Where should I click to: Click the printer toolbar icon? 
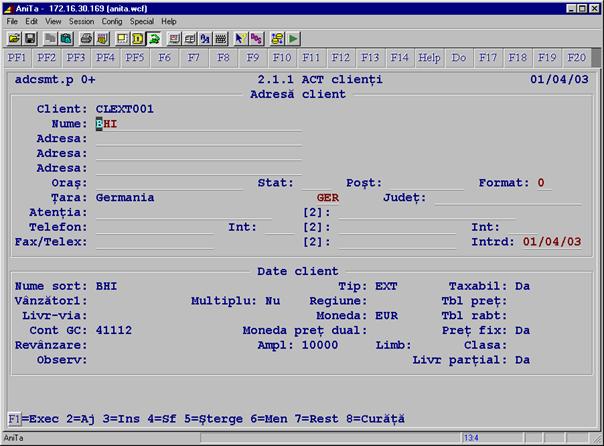[86, 38]
